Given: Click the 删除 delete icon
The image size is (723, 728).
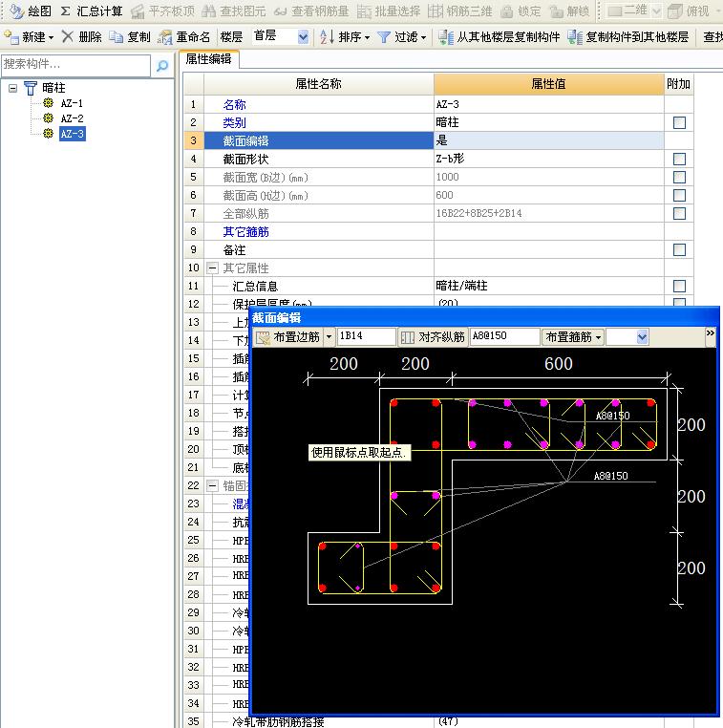Looking at the screenshot, I should click(68, 36).
